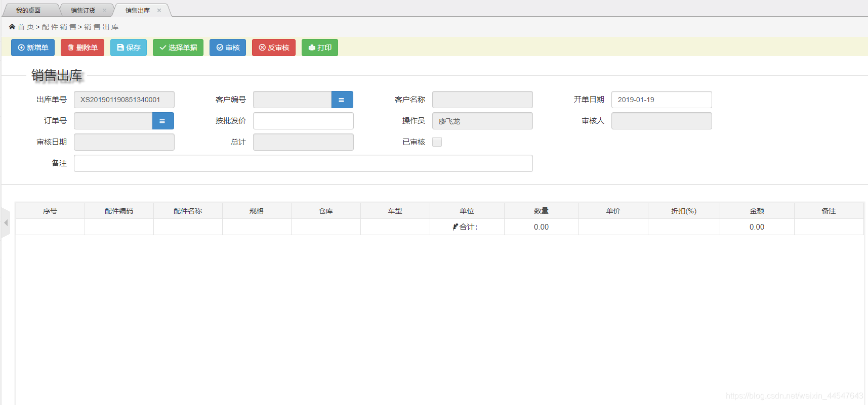
Task: Switch to 销售订货 tab
Action: 83,11
